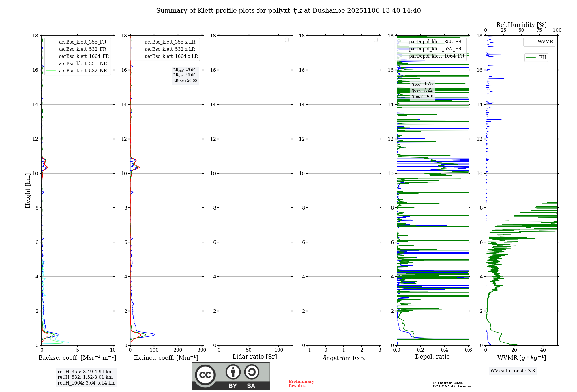Click the blue aerBsc_klett_355_FR legend line

51,42
